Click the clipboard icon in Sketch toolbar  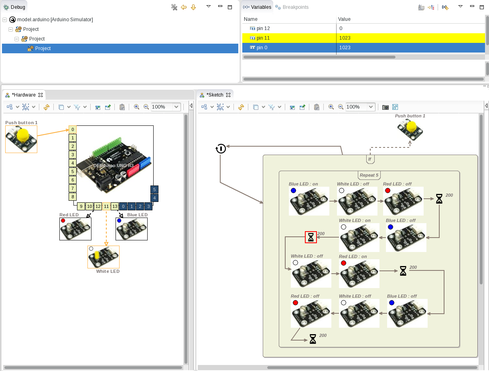pyautogui.click(x=317, y=107)
